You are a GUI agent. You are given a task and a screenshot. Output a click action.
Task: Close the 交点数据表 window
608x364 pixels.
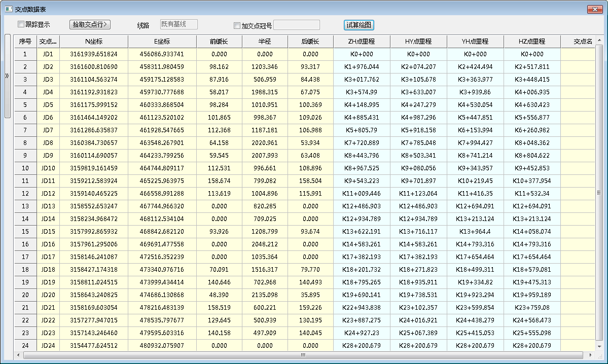coord(594,9)
